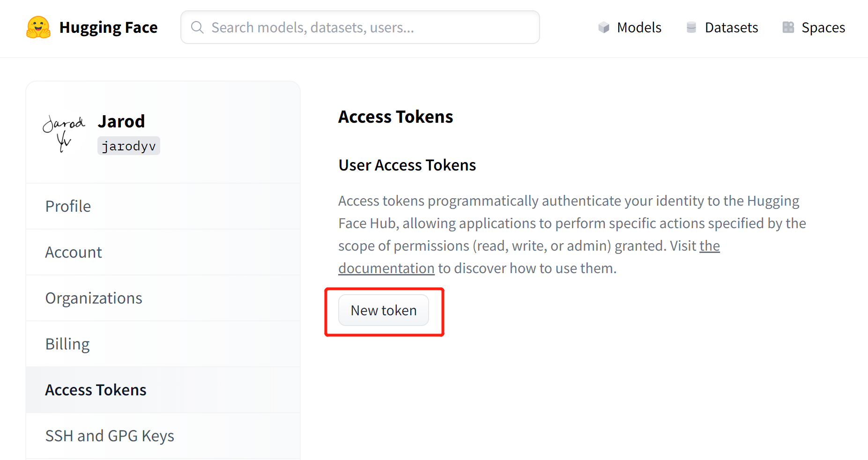Create a token with New token button
This screenshot has height=460, width=868.
[384, 310]
